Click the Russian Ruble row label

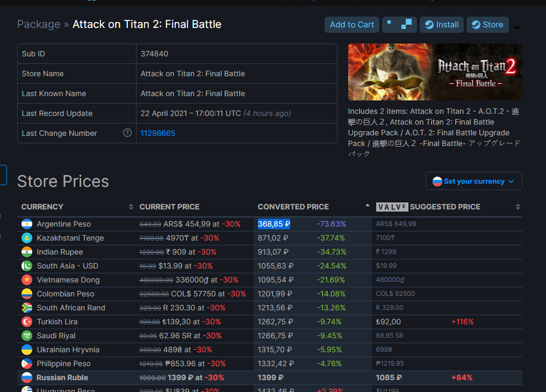coord(62,378)
